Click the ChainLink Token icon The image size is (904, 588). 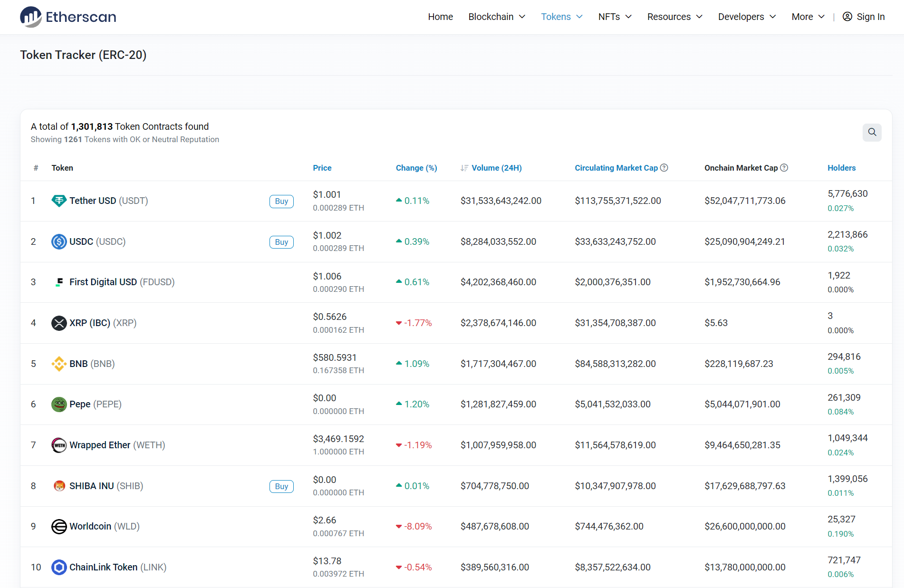59,568
